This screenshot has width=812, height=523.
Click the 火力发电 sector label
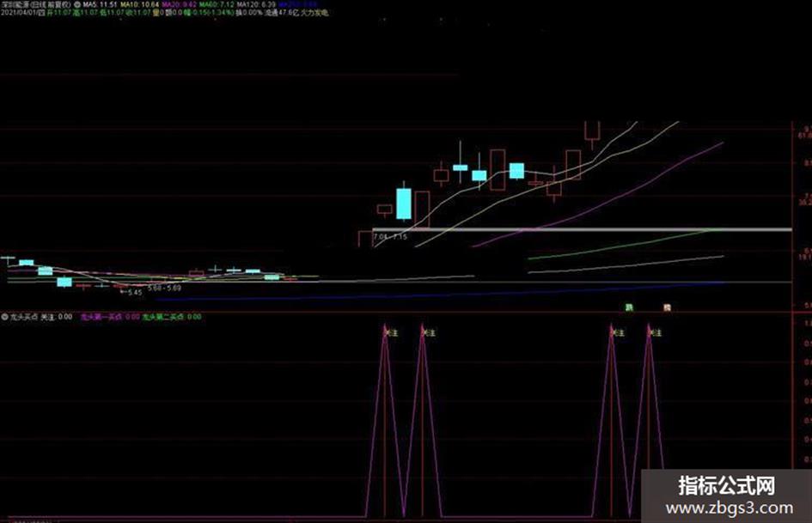pos(314,12)
